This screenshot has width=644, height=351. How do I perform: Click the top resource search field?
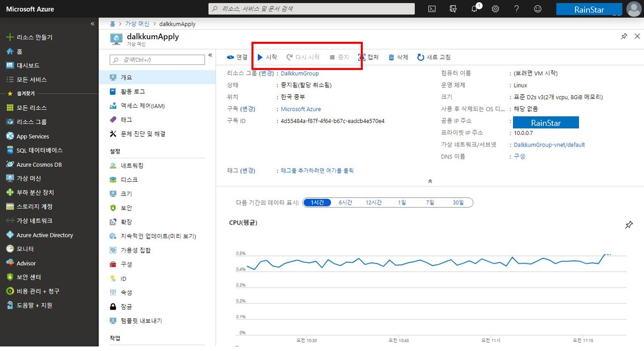pos(311,9)
